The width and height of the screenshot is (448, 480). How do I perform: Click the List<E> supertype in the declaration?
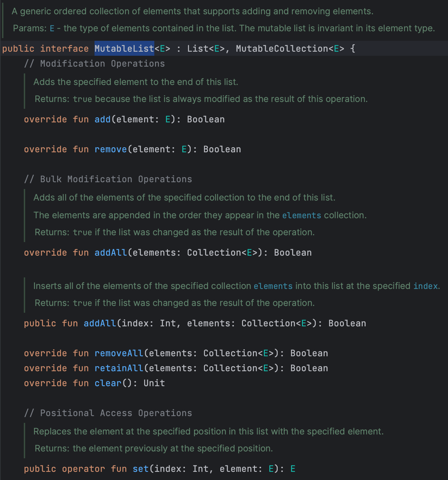(x=206, y=49)
